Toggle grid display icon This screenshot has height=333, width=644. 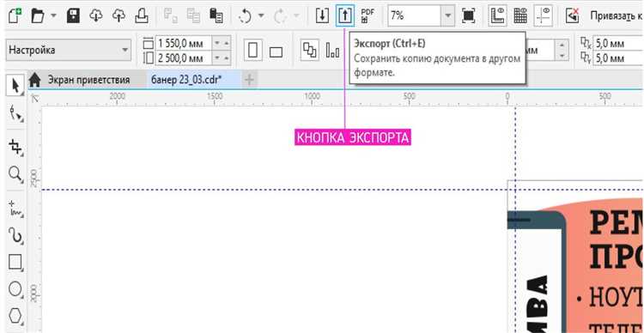520,15
